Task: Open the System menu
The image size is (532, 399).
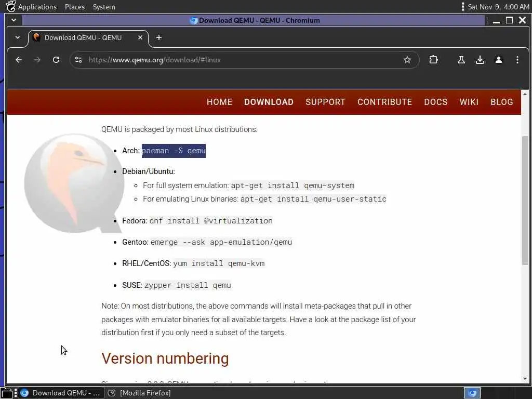Action: [104, 7]
